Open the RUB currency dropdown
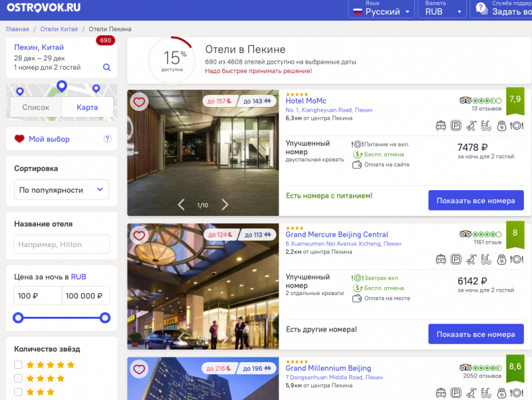This screenshot has width=532, height=400. [442, 9]
